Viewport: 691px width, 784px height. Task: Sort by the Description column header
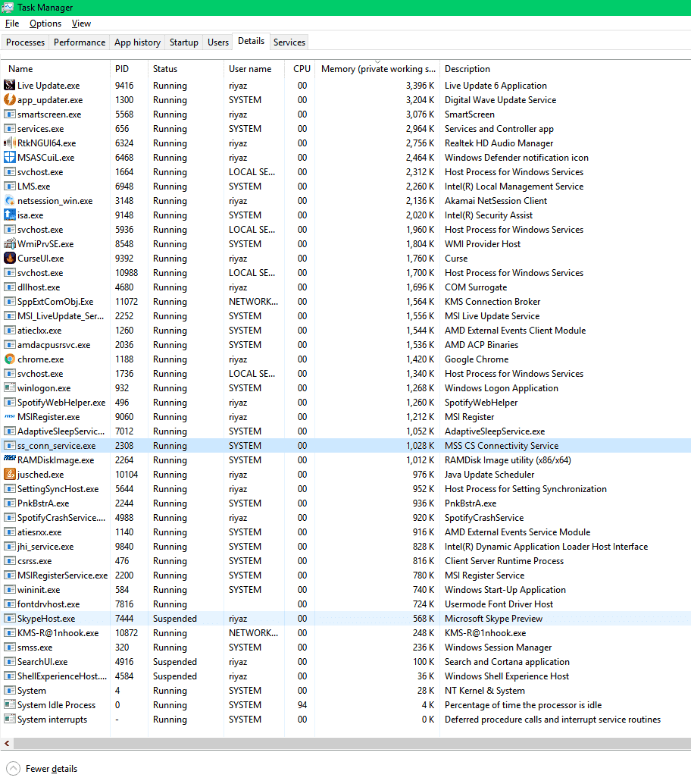[x=564, y=68]
